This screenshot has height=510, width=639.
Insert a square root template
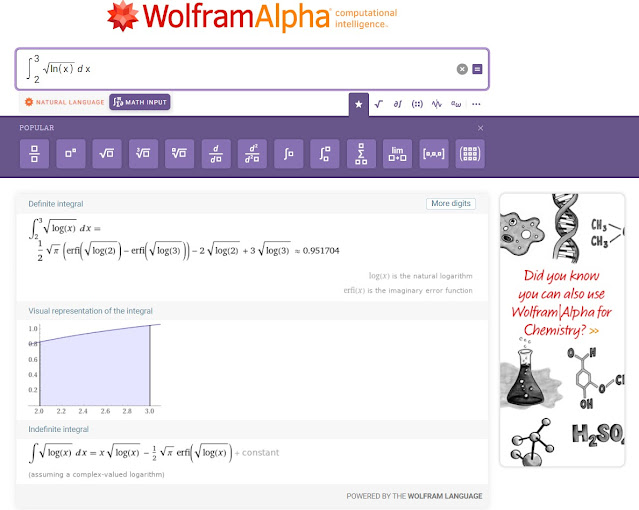point(107,154)
